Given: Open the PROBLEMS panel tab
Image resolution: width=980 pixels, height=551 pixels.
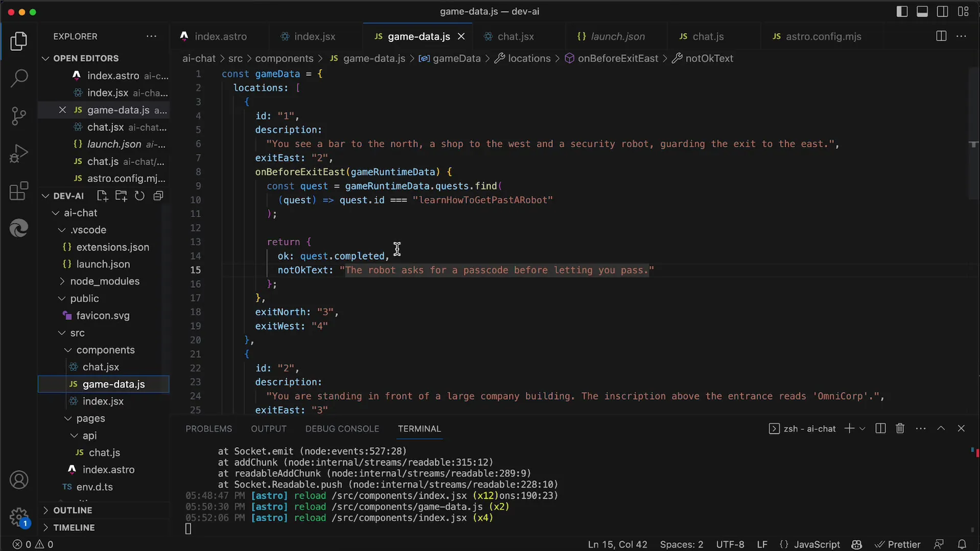Looking at the screenshot, I should coord(208,428).
